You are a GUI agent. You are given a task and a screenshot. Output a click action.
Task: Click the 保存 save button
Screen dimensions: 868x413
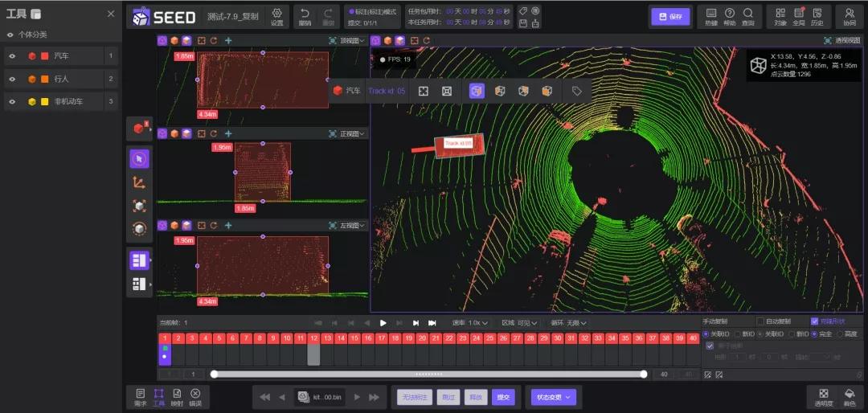pyautogui.click(x=671, y=17)
